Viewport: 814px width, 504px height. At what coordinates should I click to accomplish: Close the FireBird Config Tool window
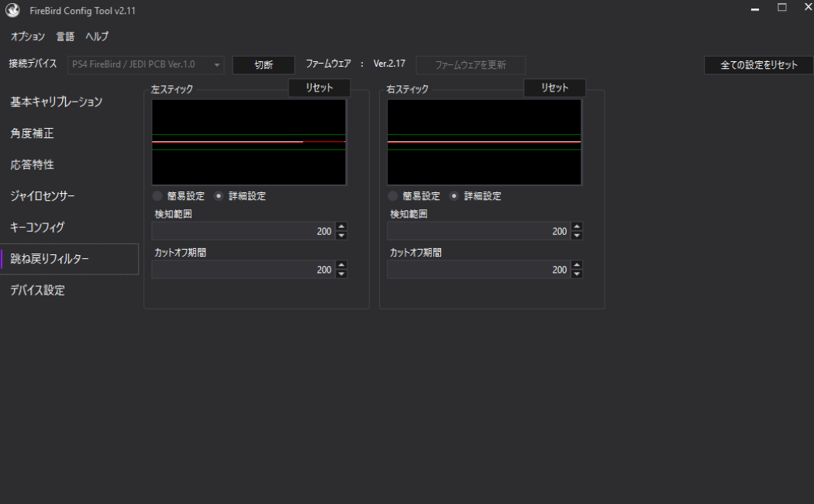click(808, 7)
